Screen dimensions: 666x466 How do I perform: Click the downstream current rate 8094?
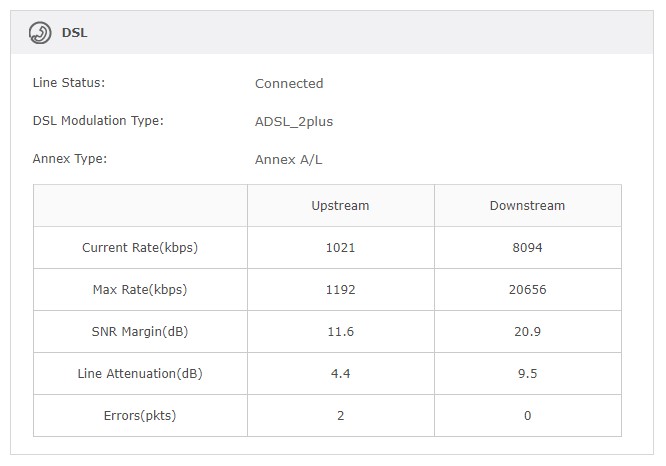tap(527, 248)
